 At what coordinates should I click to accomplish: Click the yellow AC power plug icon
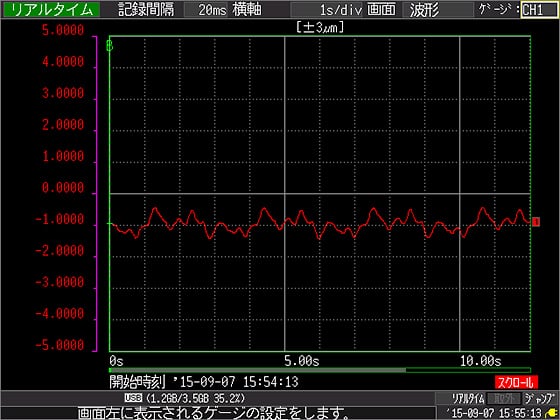(552, 414)
